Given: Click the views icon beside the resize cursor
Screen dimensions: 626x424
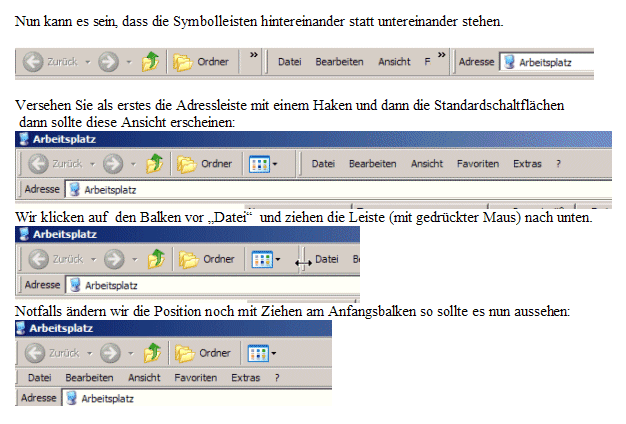Looking at the screenshot, I should 260,259.
